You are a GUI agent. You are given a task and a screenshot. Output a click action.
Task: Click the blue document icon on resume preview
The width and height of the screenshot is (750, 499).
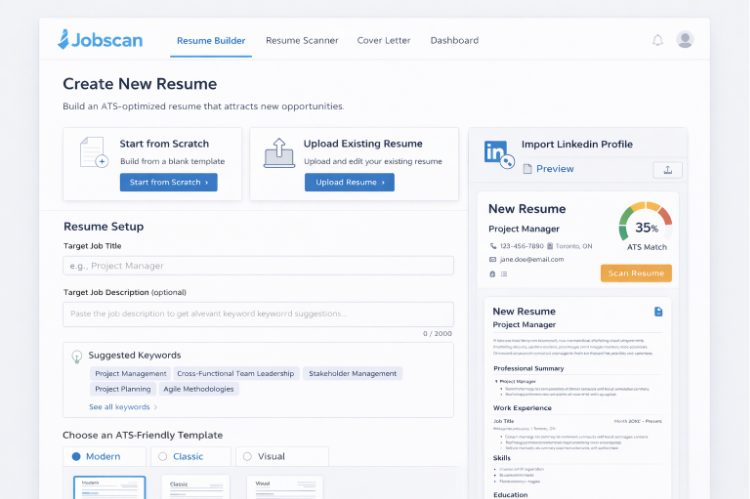[658, 312]
